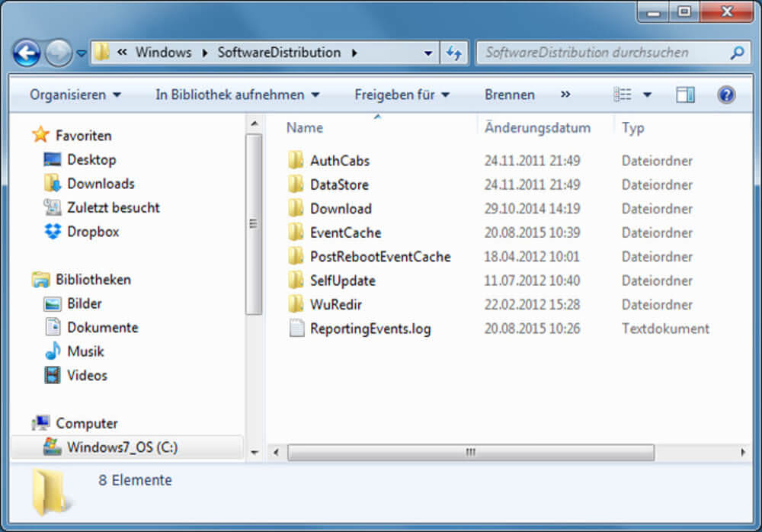Screen dimensions: 762x532
Task: Select the Download folder icon
Action: coord(296,207)
